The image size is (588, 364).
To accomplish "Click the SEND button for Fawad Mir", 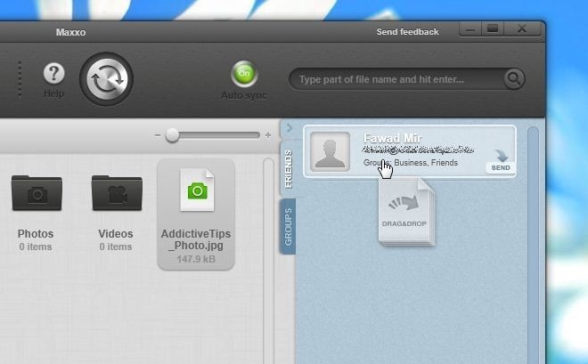I will [x=501, y=167].
